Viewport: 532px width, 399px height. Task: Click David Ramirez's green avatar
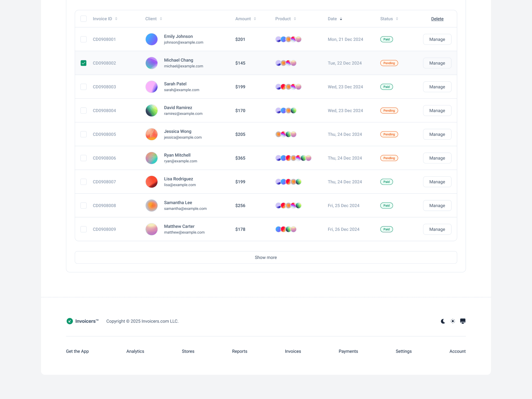coord(151,110)
